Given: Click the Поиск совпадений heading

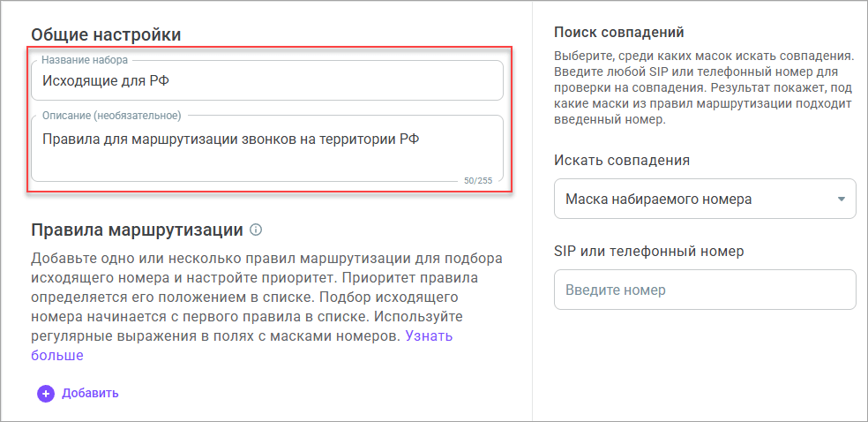Looking at the screenshot, I should pos(619,32).
